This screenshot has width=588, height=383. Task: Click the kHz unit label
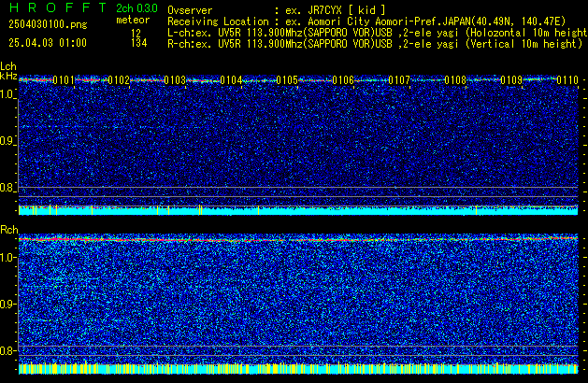(x=8, y=76)
